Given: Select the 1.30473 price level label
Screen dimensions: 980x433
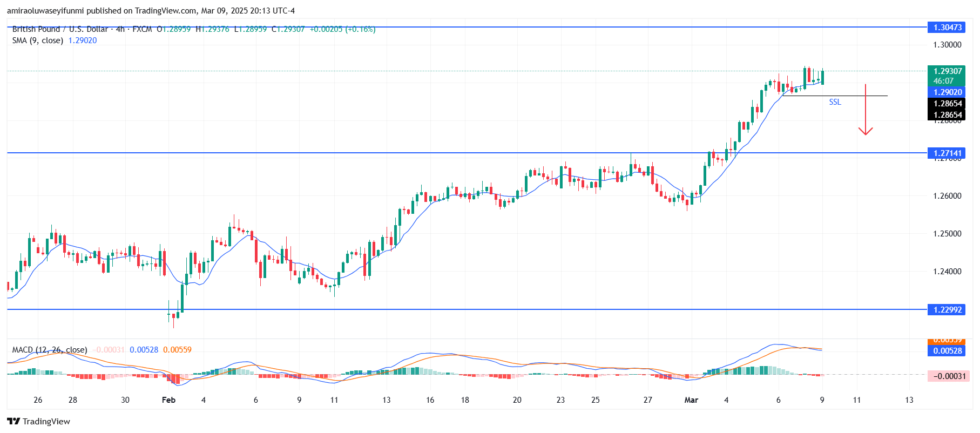Looking at the screenshot, I should pyautogui.click(x=948, y=27).
